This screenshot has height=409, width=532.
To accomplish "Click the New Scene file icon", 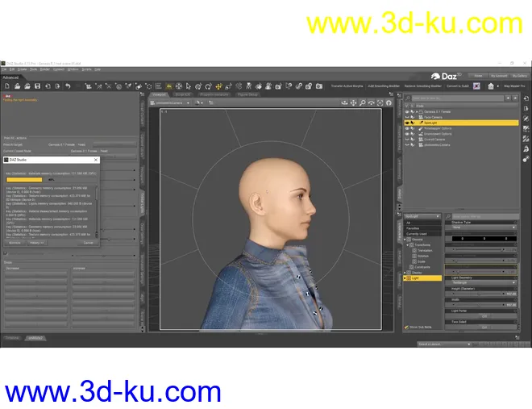I will click(6, 86).
